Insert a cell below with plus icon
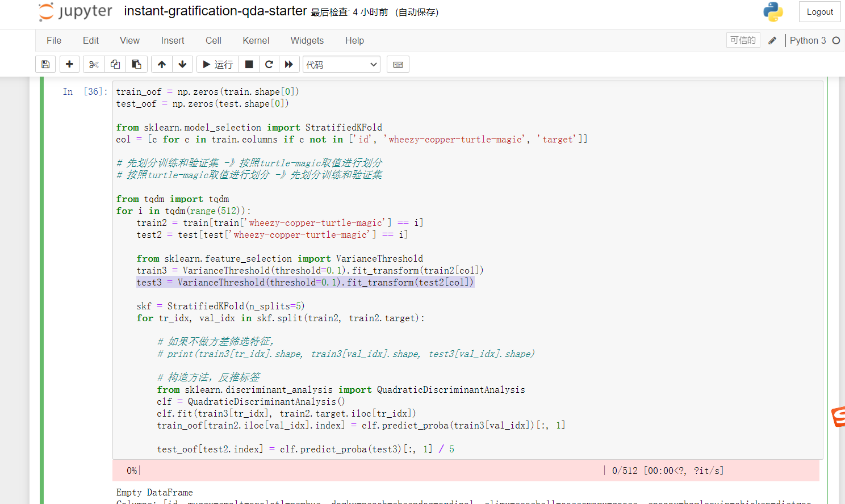This screenshot has width=845, height=504. 69,64
